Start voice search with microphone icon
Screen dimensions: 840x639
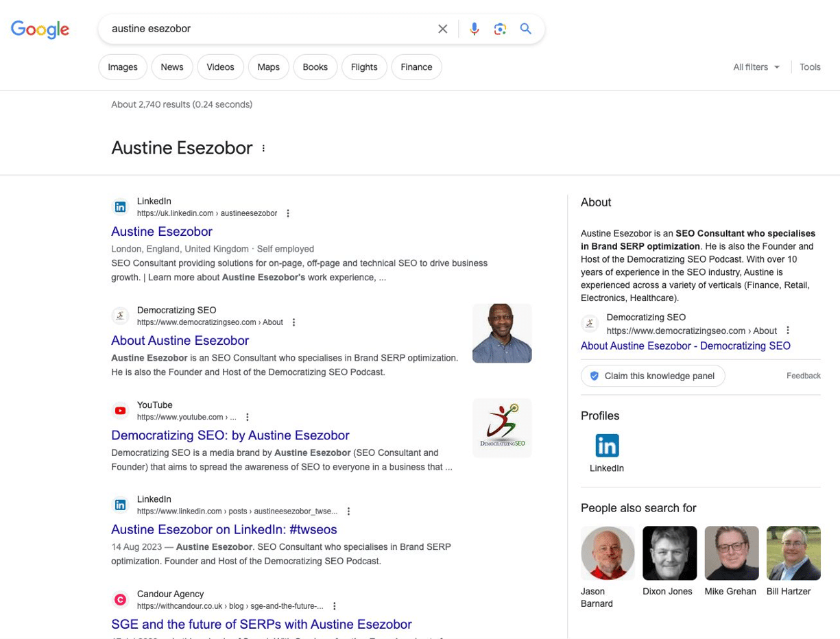474,29
